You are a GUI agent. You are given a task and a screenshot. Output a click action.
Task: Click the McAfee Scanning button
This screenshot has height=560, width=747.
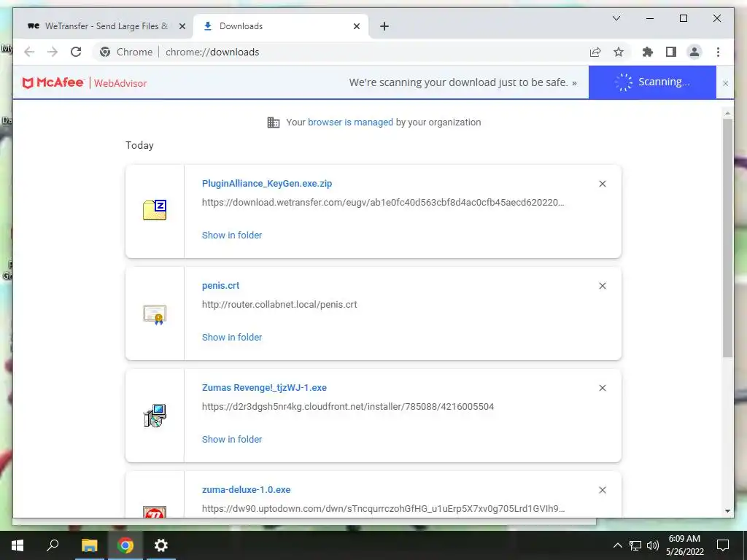[652, 82]
